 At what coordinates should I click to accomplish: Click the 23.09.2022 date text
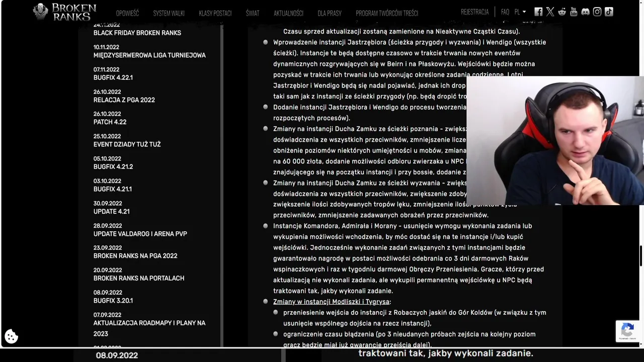tap(107, 248)
